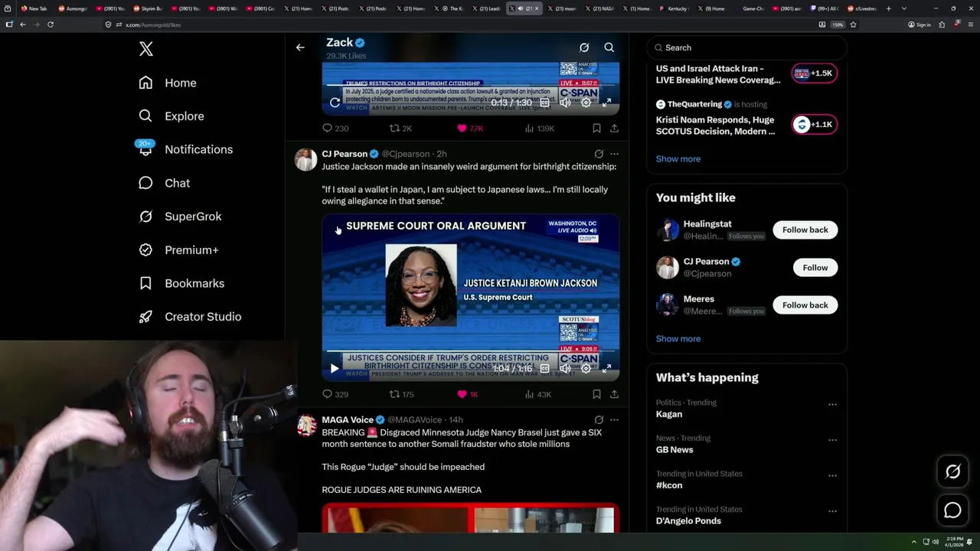Viewport: 980px width, 551px height.
Task: Open settings on Justice Jackson video
Action: point(586,368)
